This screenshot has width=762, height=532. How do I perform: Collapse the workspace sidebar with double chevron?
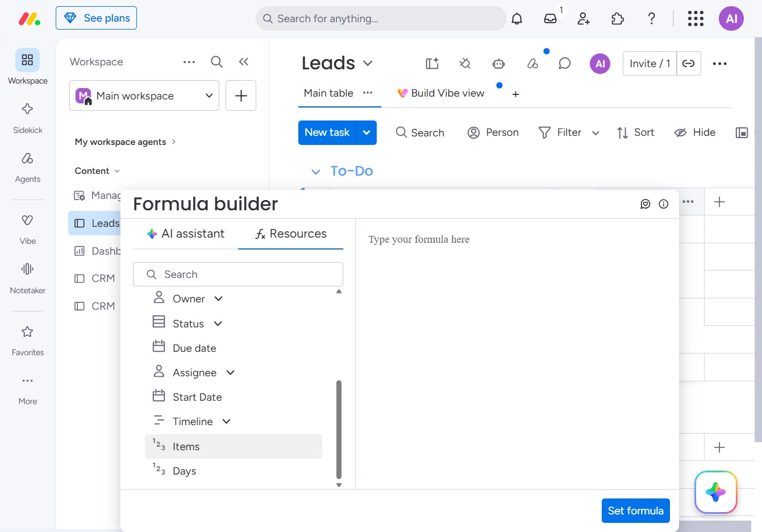click(244, 62)
